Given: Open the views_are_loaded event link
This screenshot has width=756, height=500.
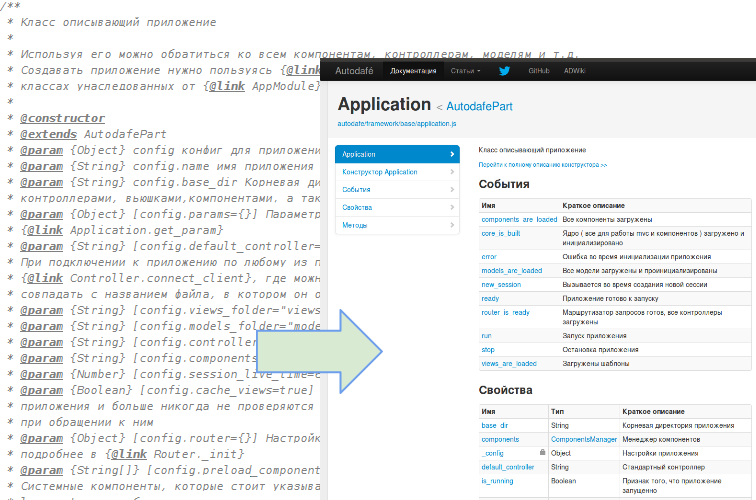Looking at the screenshot, I should click(x=509, y=364).
